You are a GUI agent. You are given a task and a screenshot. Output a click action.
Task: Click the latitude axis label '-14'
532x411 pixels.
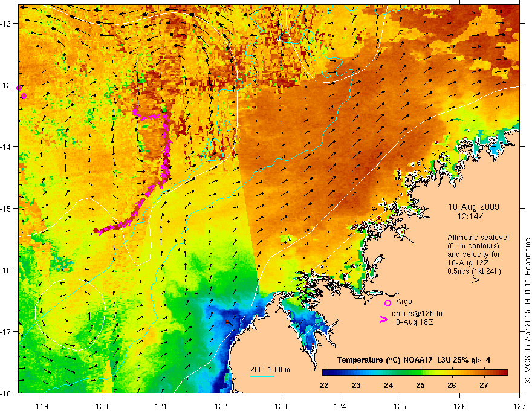pyautogui.click(x=7, y=147)
